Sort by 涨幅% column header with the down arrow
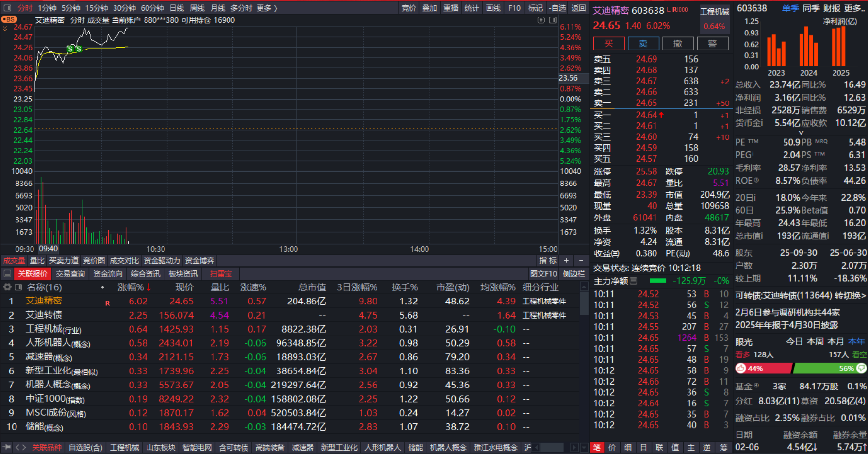Viewport: 868px width, 454px height. (134, 287)
